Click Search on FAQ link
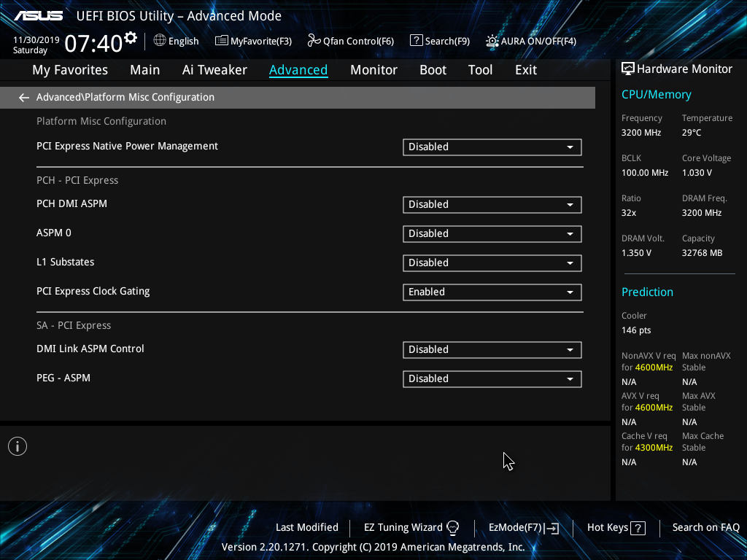Image resolution: width=747 pixels, height=560 pixels. pyautogui.click(x=706, y=528)
